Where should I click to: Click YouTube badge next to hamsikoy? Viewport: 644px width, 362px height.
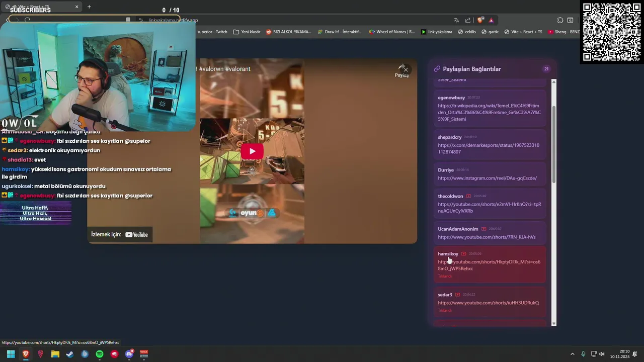[463, 254]
